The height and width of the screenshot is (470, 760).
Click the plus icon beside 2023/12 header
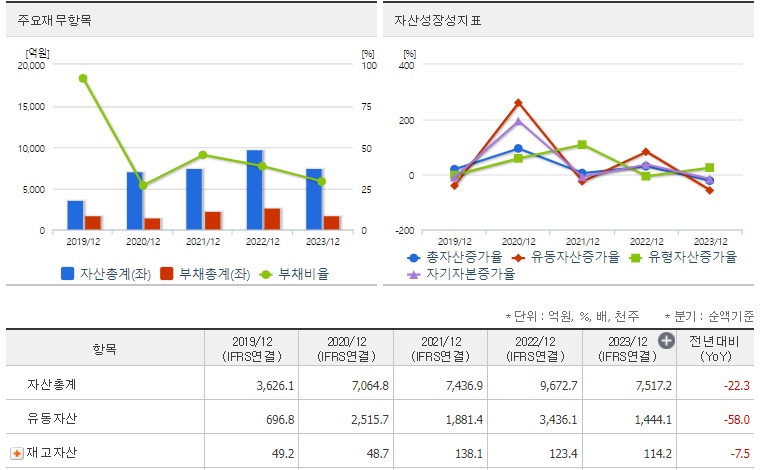[666, 341]
